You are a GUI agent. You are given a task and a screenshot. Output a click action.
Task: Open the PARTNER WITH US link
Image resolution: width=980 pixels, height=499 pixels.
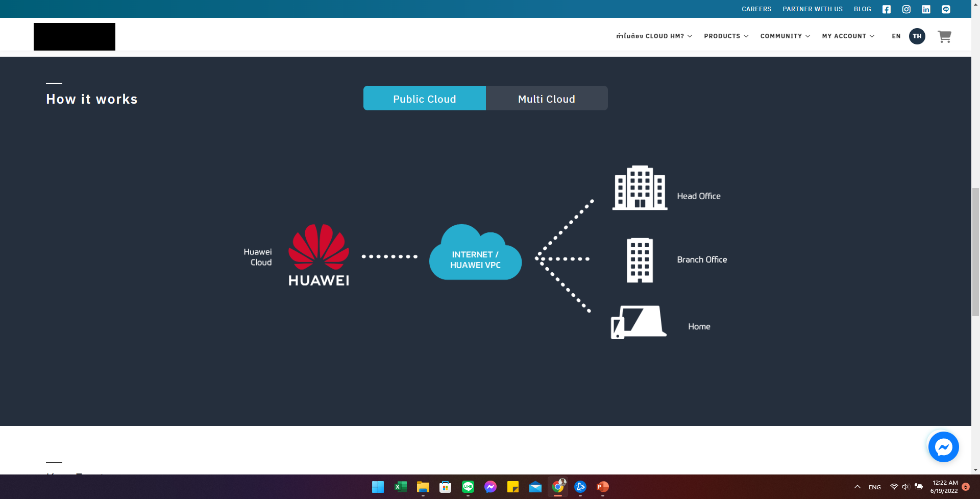[813, 9]
